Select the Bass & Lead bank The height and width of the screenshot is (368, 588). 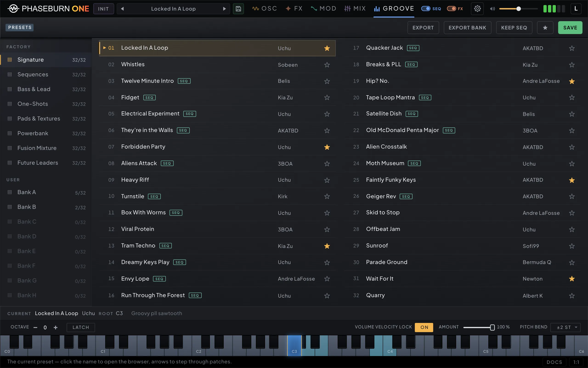[x=46, y=89]
